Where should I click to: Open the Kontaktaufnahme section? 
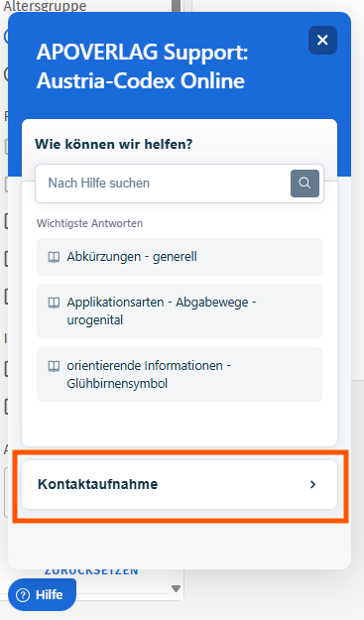pos(180,484)
